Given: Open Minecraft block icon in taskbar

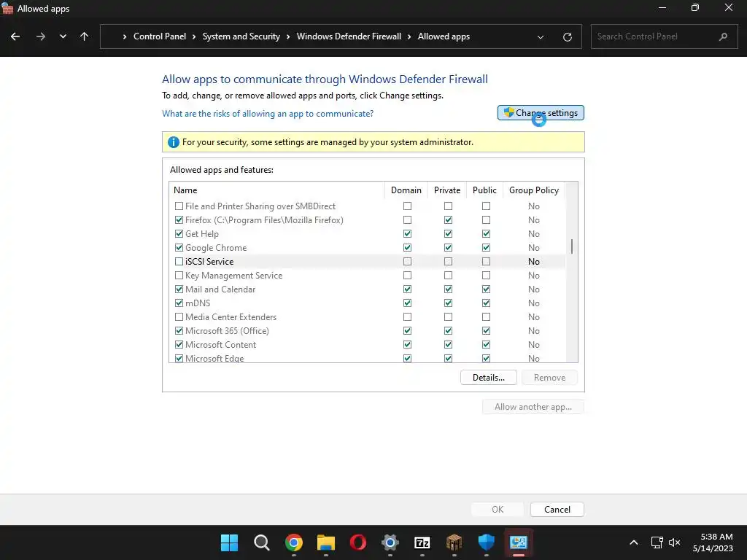Looking at the screenshot, I should click(454, 542).
